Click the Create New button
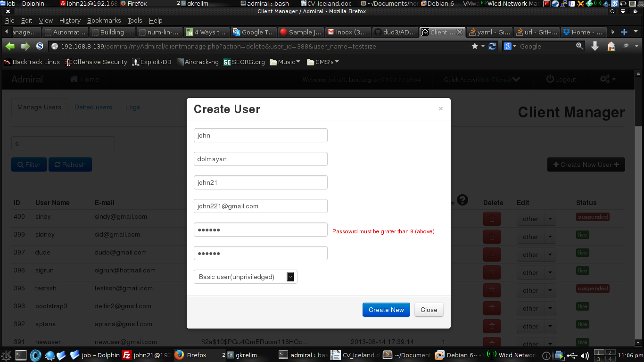This screenshot has width=644, height=362. point(386,310)
